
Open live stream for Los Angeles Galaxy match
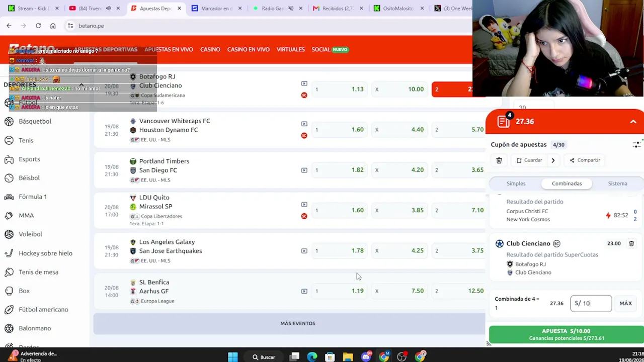pyautogui.click(x=304, y=250)
